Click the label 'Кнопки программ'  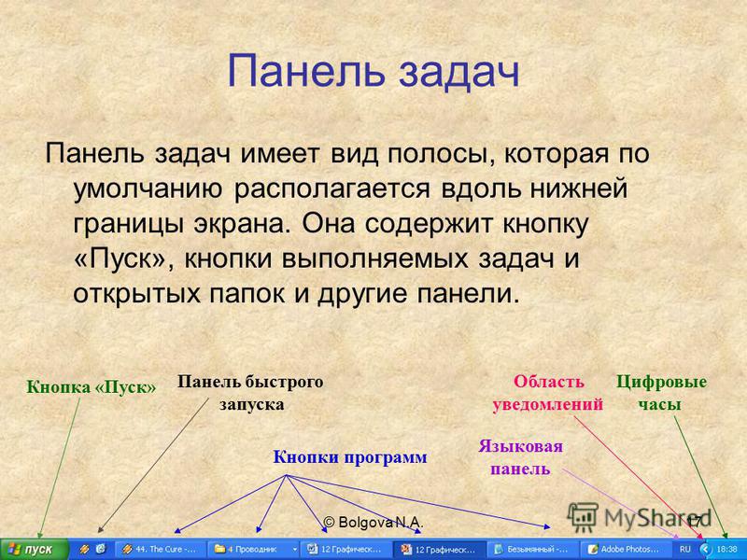point(350,457)
